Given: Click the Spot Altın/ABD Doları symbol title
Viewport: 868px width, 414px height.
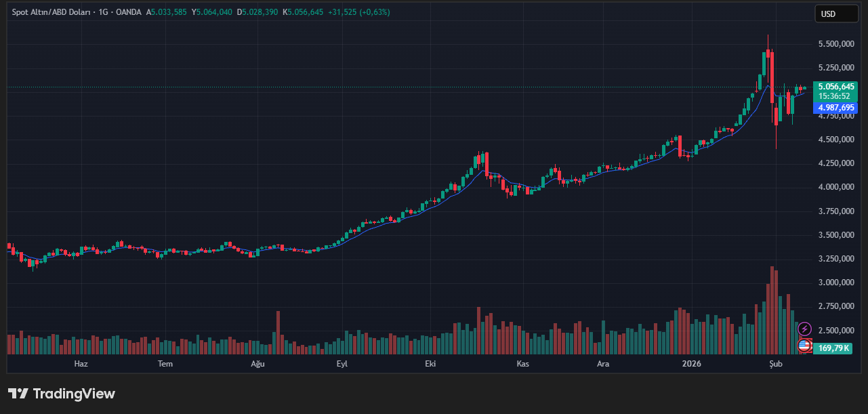Looking at the screenshot, I should tap(51, 12).
